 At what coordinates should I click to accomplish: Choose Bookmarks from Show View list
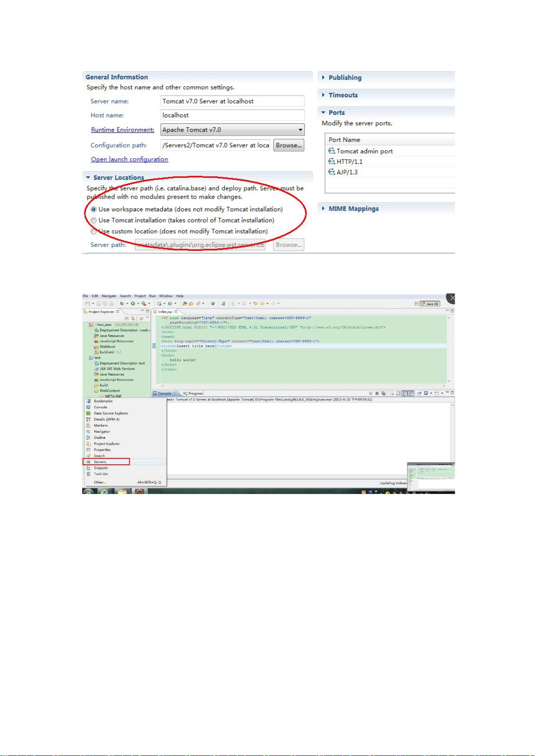[126, 401]
